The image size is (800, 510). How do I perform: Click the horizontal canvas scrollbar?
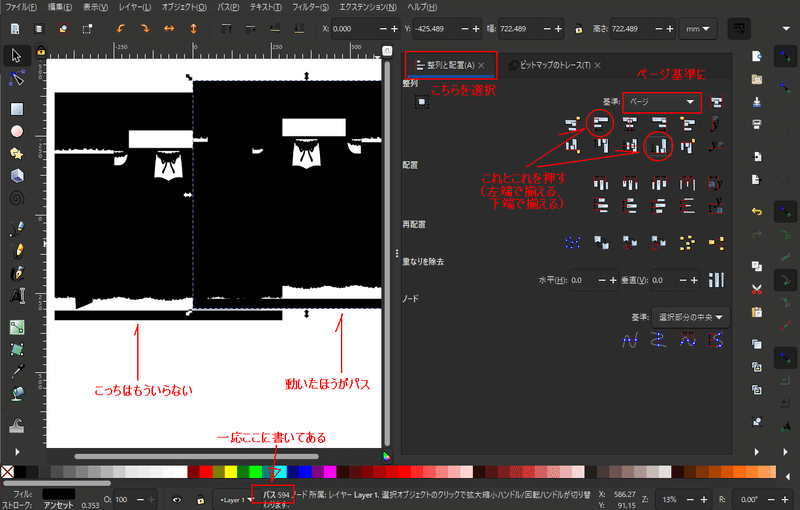point(196,456)
